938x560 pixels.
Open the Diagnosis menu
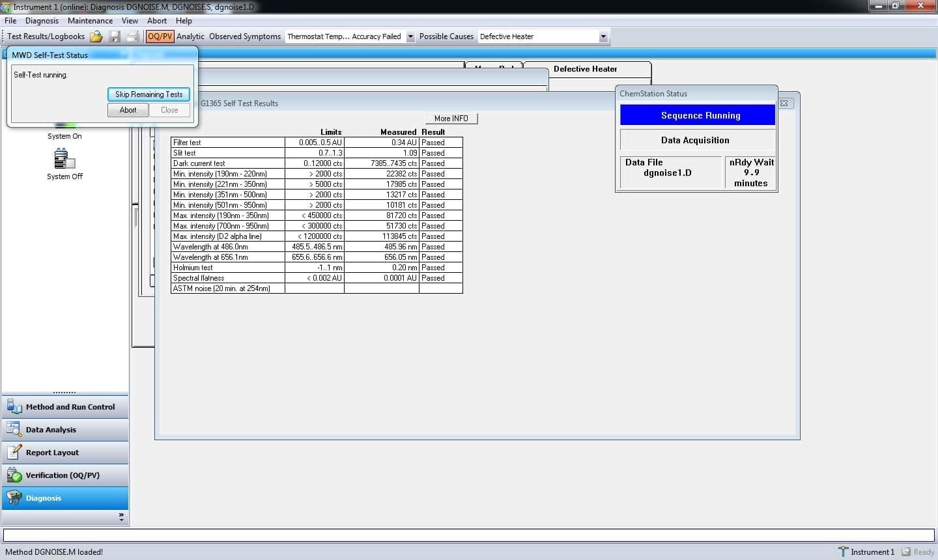click(x=42, y=21)
